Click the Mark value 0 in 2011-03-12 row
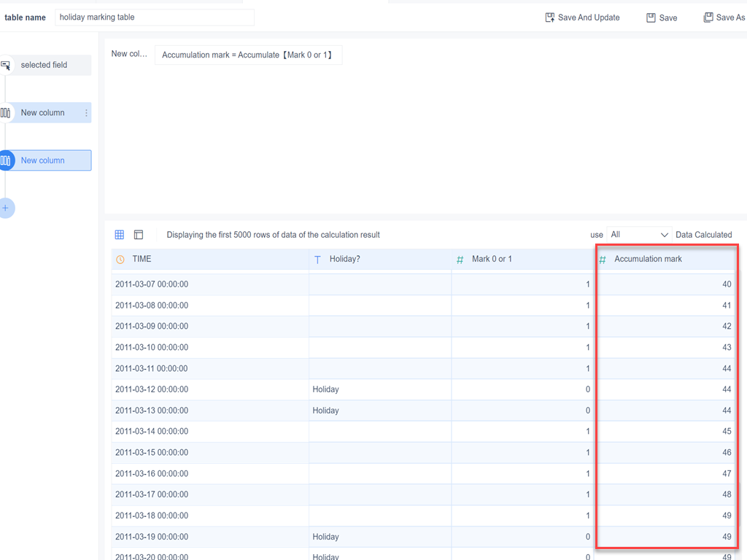Image resolution: width=747 pixels, height=560 pixels. (x=588, y=389)
